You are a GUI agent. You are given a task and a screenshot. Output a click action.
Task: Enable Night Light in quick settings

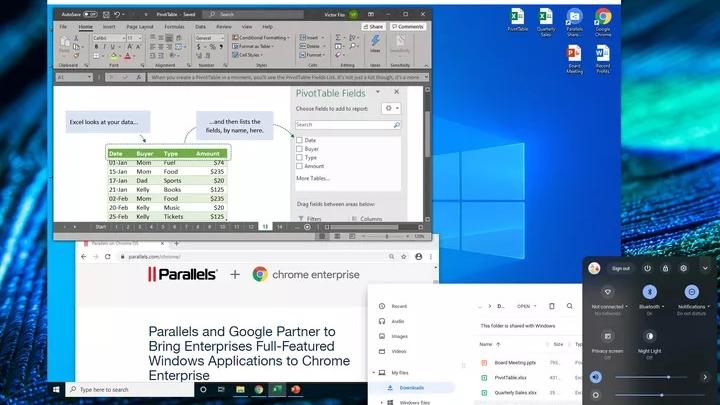pos(649,336)
